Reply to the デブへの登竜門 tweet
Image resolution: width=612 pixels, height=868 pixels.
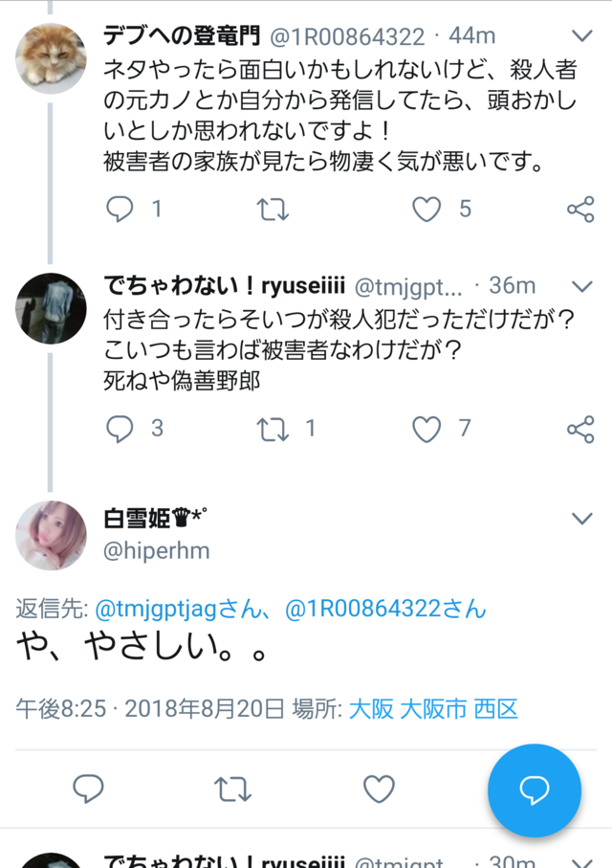(x=120, y=210)
